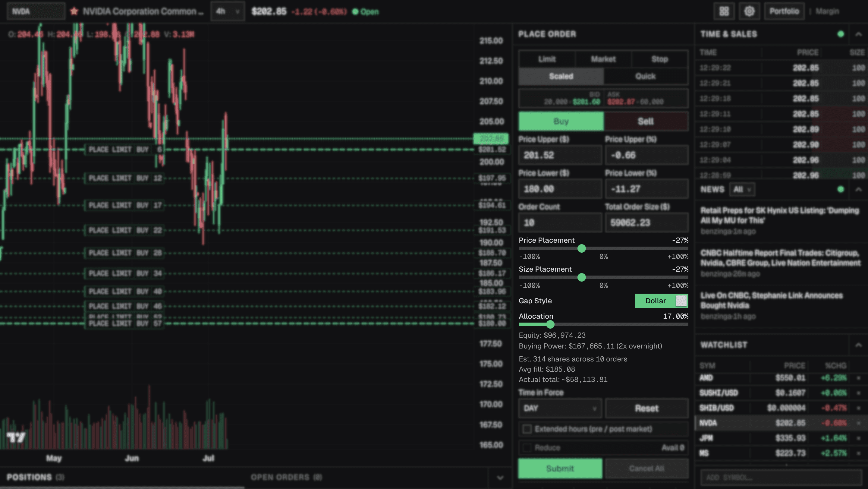Image resolution: width=868 pixels, height=489 pixels.
Task: Click the PLACE LIMIT BUY 6 chart label
Action: (x=125, y=150)
